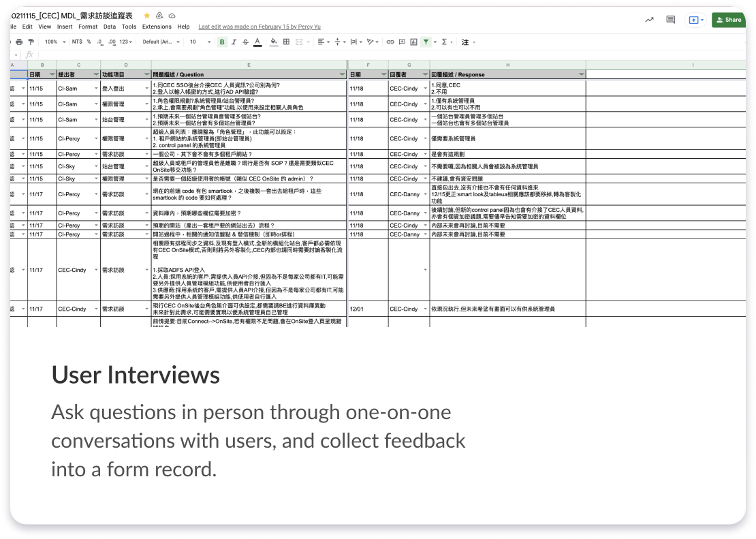This screenshot has width=756, height=539.
Task: Click the sigma functions icon
Action: (444, 42)
